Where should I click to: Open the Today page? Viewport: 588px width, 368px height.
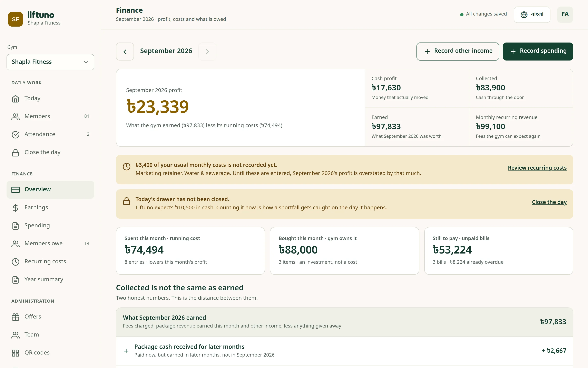coord(50,99)
